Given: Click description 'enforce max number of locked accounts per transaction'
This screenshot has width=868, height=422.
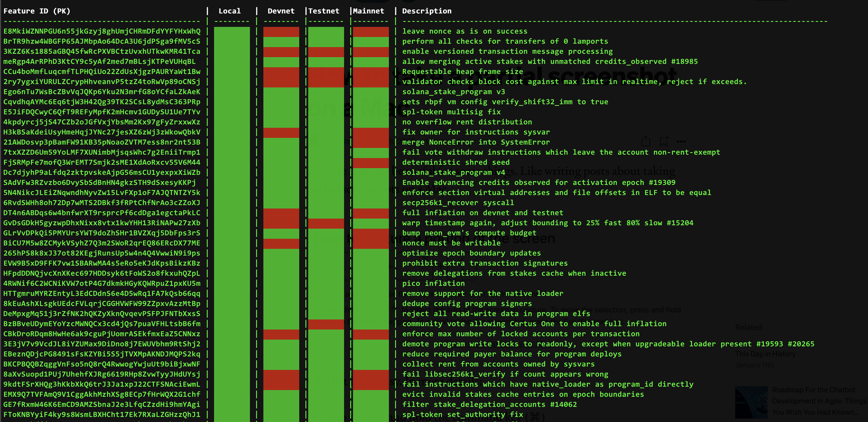Looking at the screenshot, I should pos(521,334).
